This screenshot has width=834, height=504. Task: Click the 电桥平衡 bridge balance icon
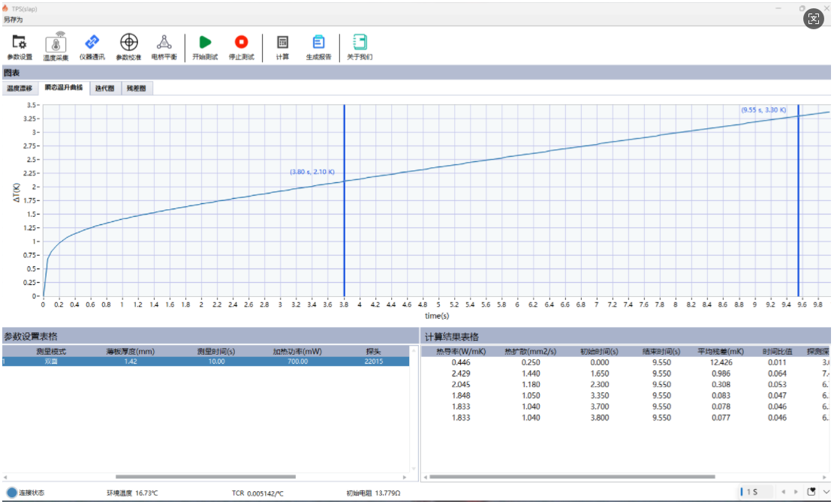[164, 46]
